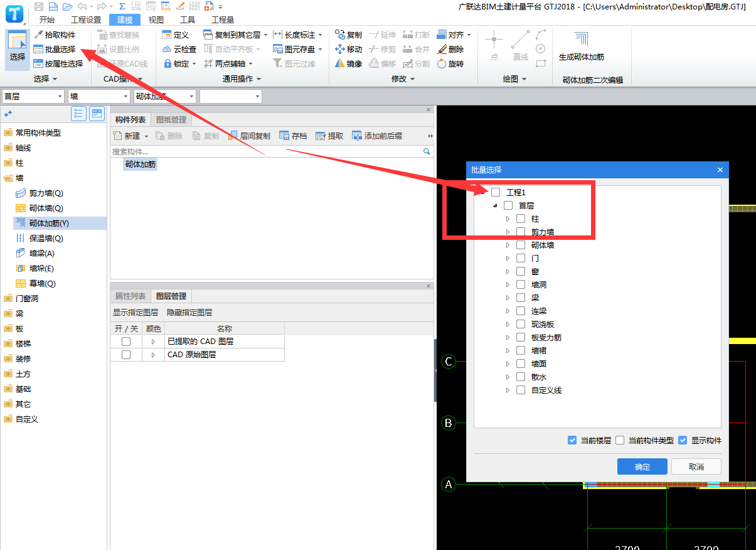Click 云检查 cloud check tool
Image resolution: width=756 pixels, height=550 pixels.
pyautogui.click(x=179, y=49)
